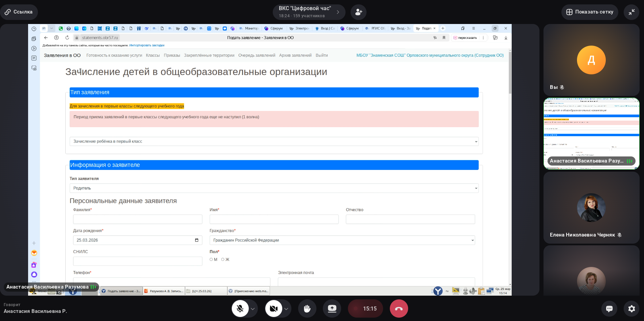
Task: Open the Тип заявителя dropdown
Action: (x=274, y=188)
